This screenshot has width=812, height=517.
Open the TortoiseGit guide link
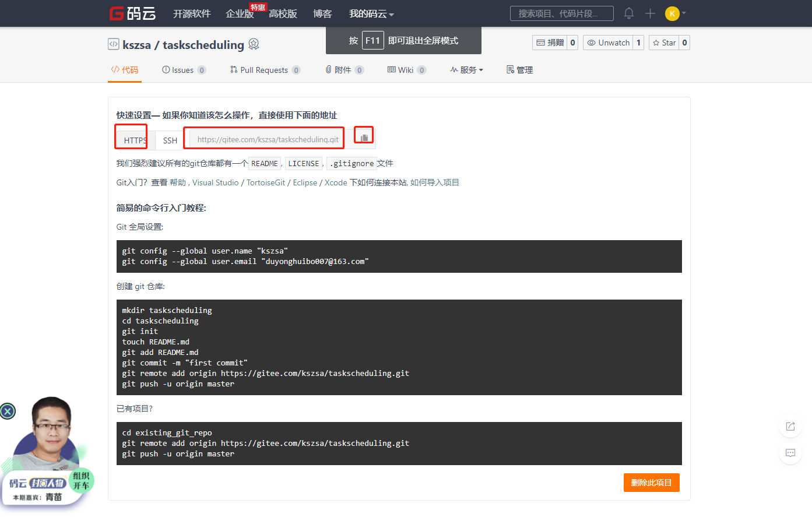point(266,182)
